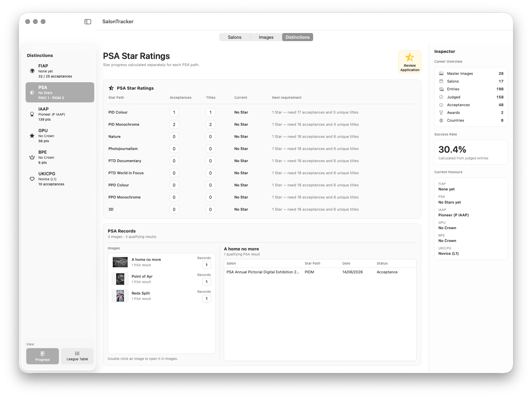Switch to League Table view

[x=77, y=356]
